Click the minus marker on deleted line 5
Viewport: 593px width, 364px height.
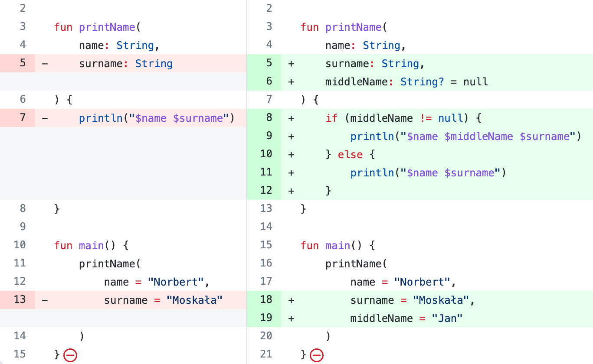(x=45, y=64)
